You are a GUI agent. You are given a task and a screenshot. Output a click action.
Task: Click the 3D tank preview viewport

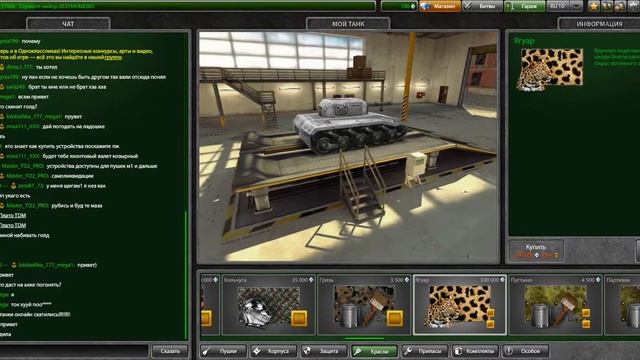(349, 147)
